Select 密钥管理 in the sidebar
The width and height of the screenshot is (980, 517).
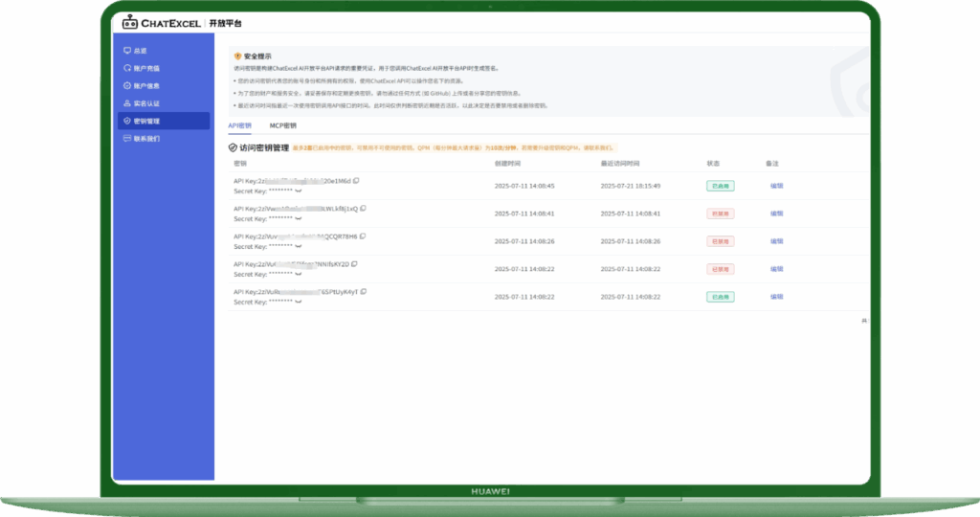click(x=164, y=121)
